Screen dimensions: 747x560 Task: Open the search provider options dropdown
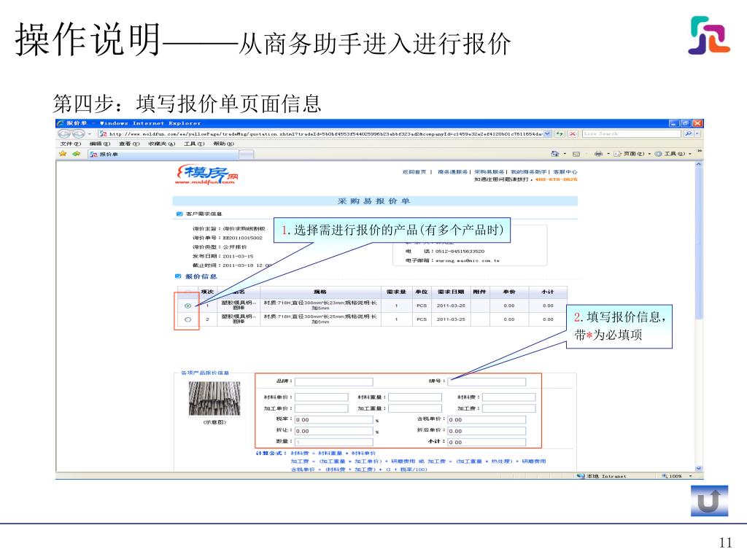click(697, 134)
